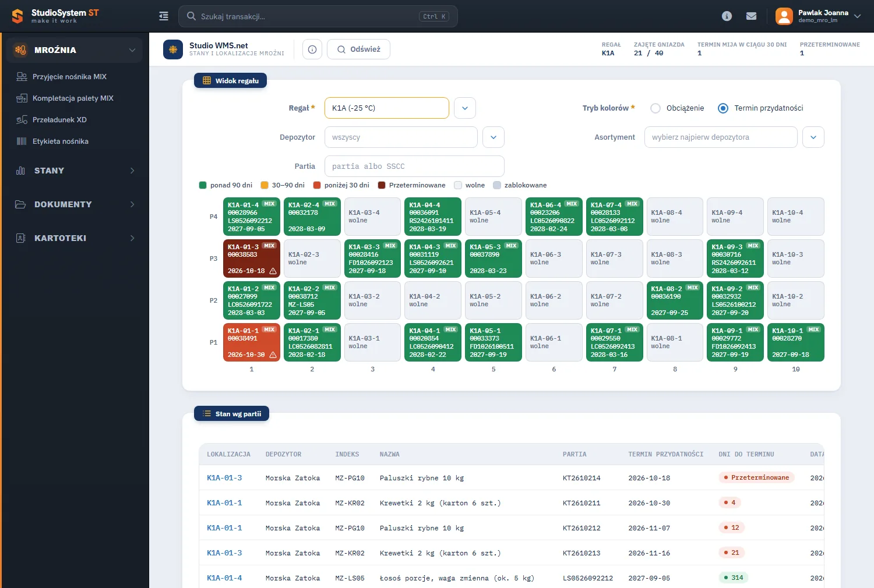Click the Kompletacja palety MIX icon

click(22, 98)
